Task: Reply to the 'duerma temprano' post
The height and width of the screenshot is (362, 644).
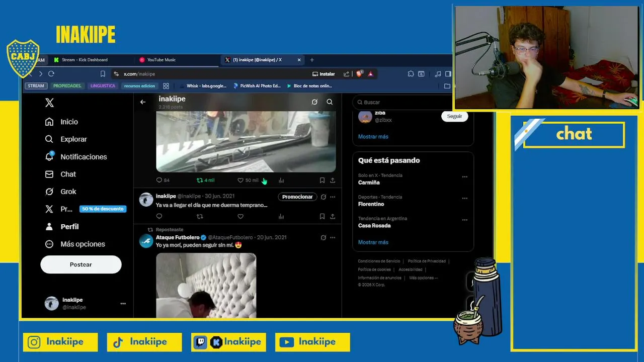Action: pos(159,216)
